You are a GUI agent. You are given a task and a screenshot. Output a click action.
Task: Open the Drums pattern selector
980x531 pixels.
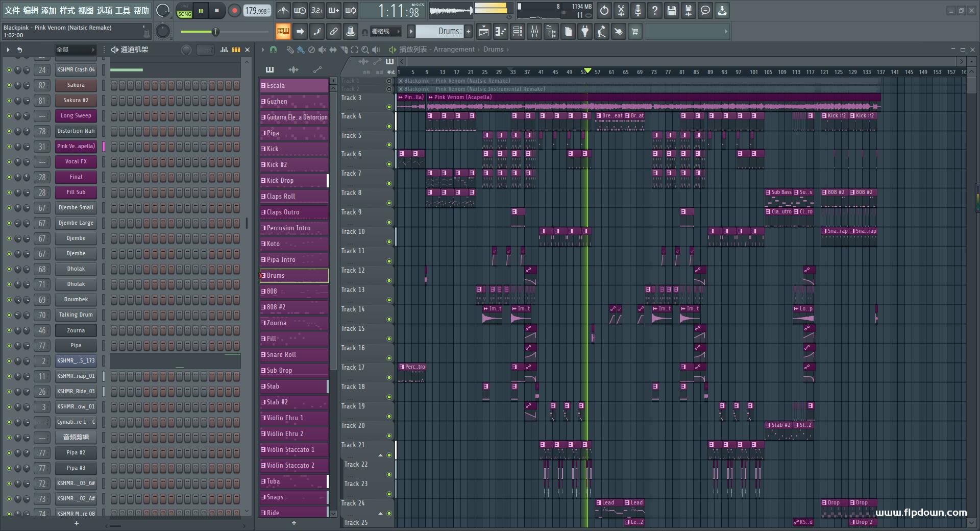[439, 32]
